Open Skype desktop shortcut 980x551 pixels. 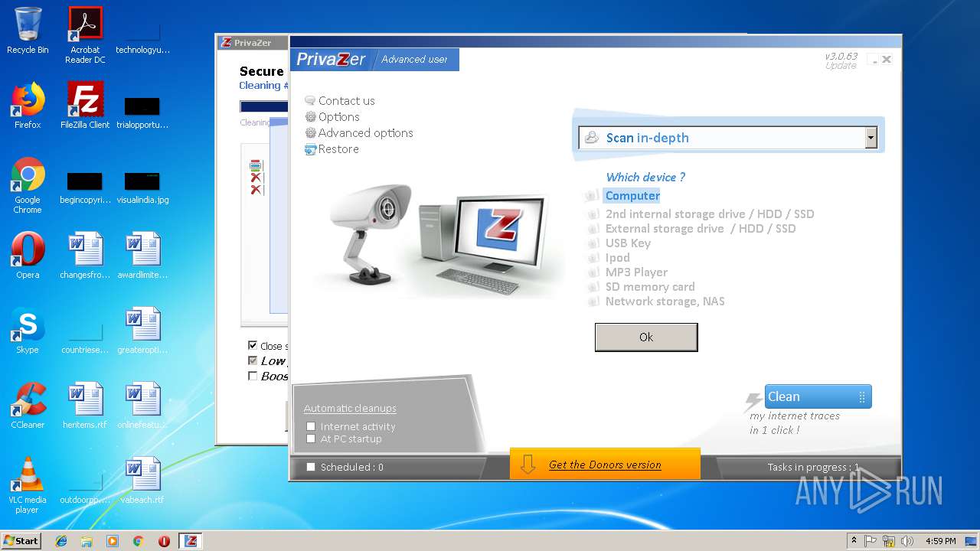click(28, 331)
